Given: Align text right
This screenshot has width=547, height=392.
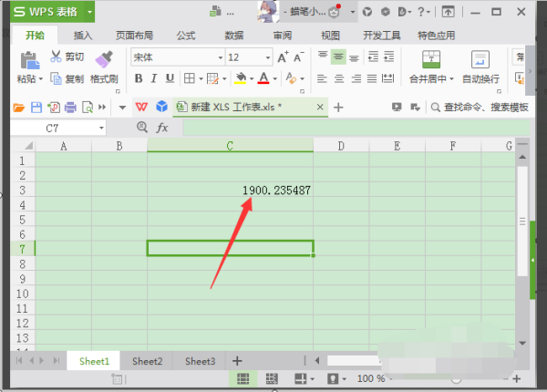Looking at the screenshot, I should [356, 78].
